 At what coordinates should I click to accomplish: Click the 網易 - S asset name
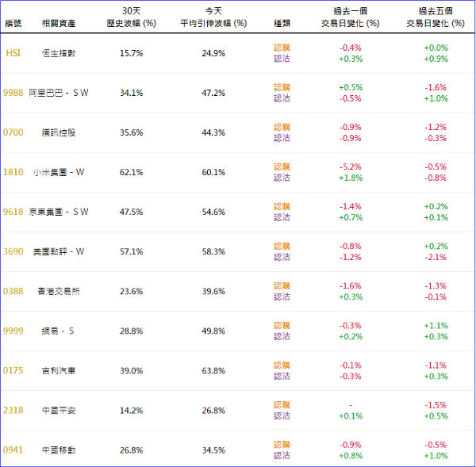[58, 331]
